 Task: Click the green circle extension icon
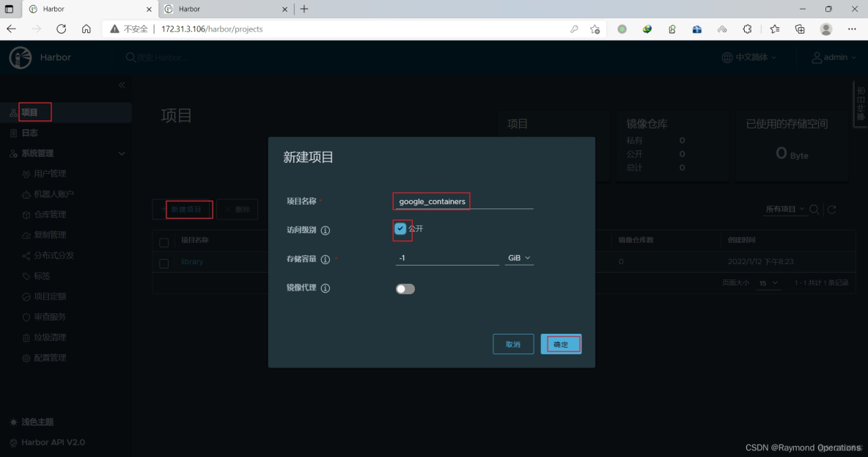(622, 29)
